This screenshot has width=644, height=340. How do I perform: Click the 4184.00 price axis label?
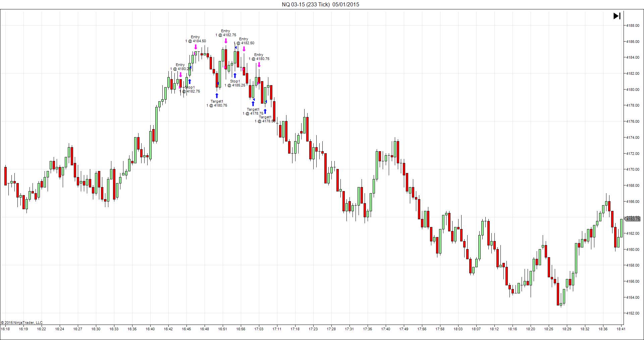[x=632, y=57]
